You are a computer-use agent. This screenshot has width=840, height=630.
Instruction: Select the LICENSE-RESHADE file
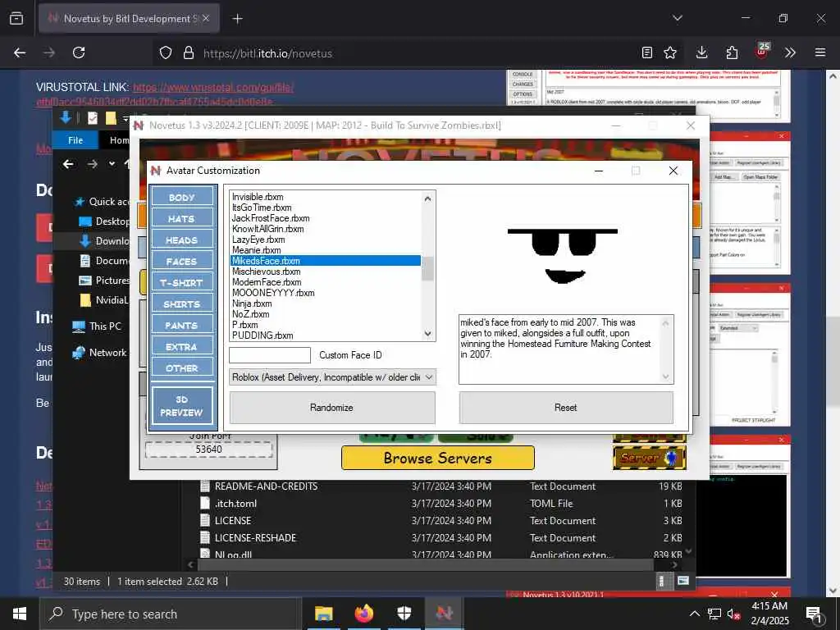(x=256, y=538)
